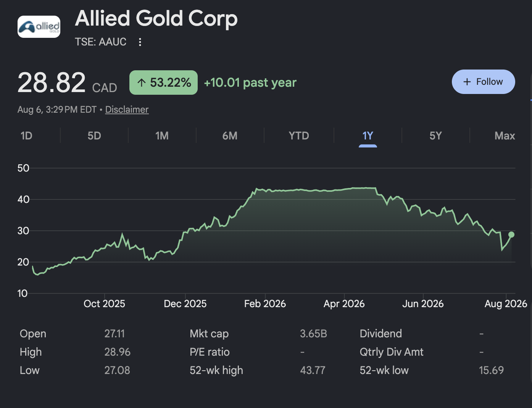This screenshot has height=408, width=532.
Task: Click the green 53.22% change badge
Action: pyautogui.click(x=163, y=83)
